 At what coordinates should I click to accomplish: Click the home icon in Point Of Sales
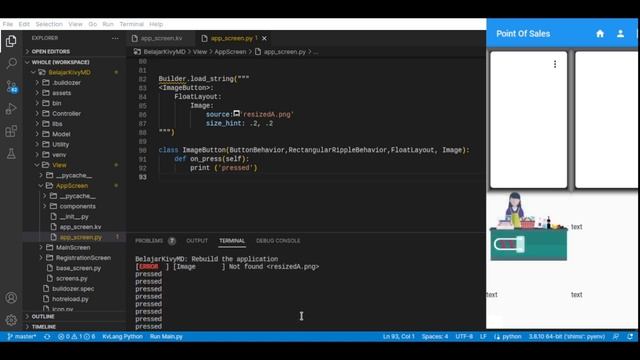click(x=600, y=34)
